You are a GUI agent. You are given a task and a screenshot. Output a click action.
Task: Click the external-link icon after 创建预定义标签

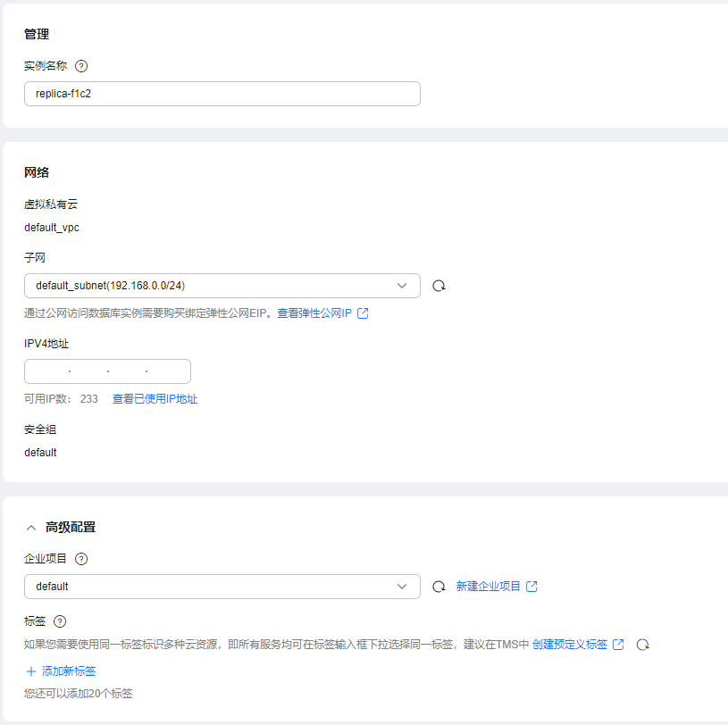pos(618,644)
